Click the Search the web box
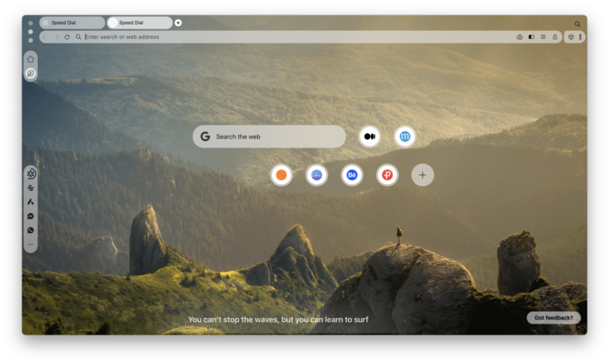609x364 pixels. [x=269, y=136]
